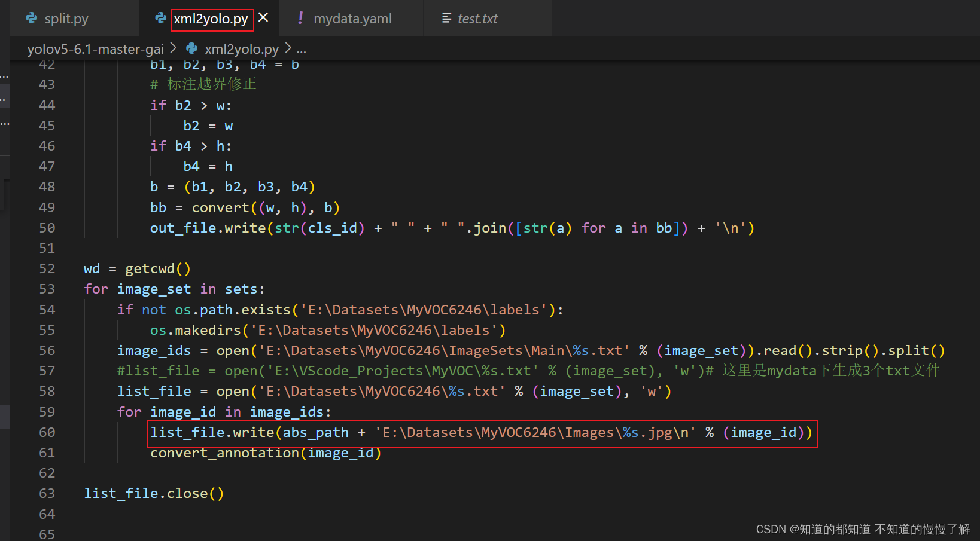The image size is (980, 541).
Task: Click 'convert_annotation(image_id)' call
Action: pos(266,453)
